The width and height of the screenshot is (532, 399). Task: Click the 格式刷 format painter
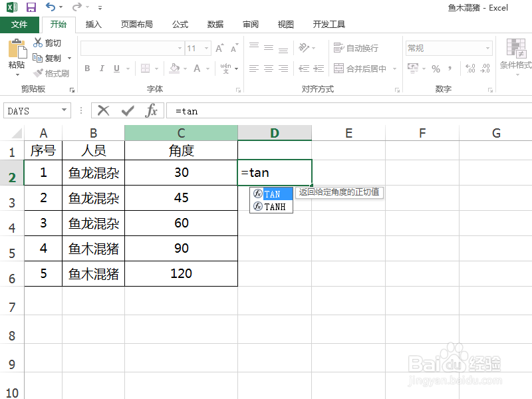(x=51, y=73)
